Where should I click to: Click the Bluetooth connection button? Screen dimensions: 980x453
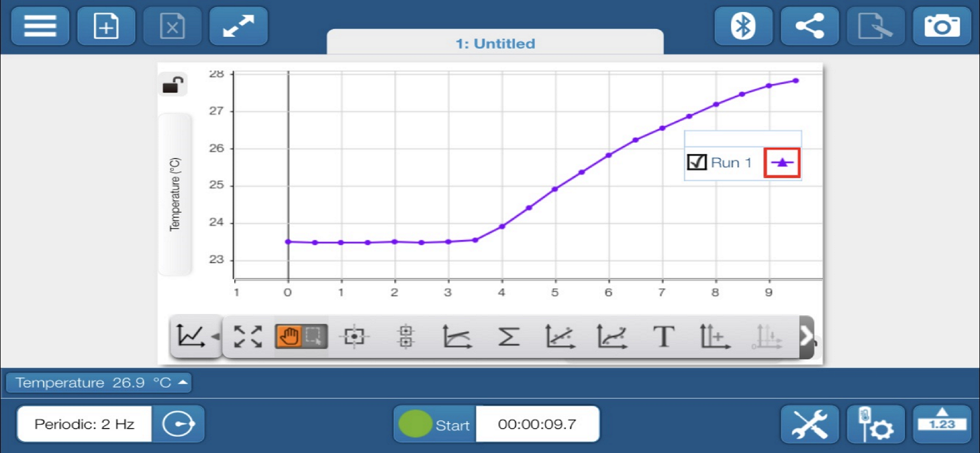pyautogui.click(x=743, y=26)
